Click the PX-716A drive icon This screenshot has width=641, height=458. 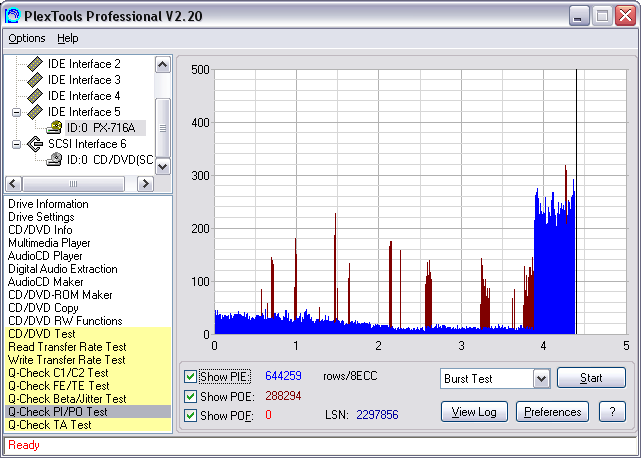pos(54,128)
